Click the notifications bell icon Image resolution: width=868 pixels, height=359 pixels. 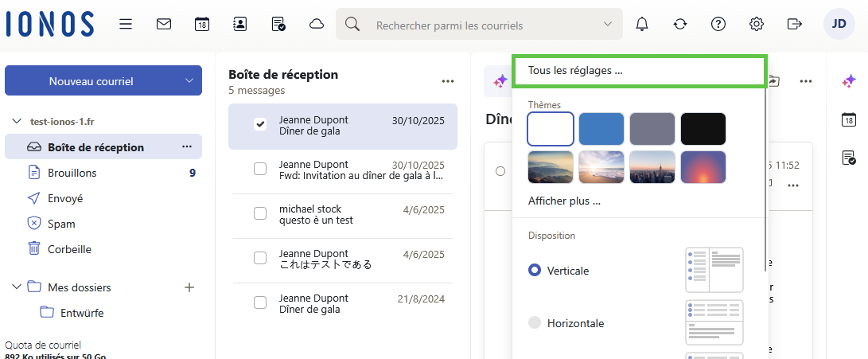[642, 24]
